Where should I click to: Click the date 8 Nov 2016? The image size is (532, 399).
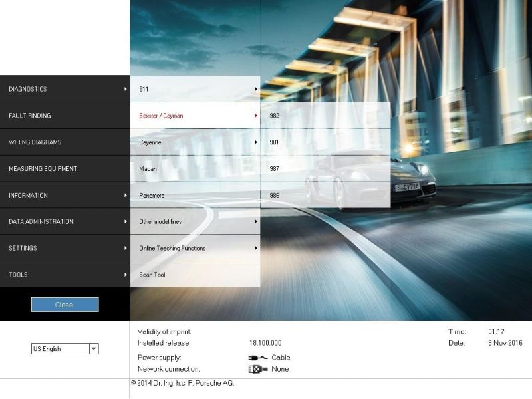[505, 343]
